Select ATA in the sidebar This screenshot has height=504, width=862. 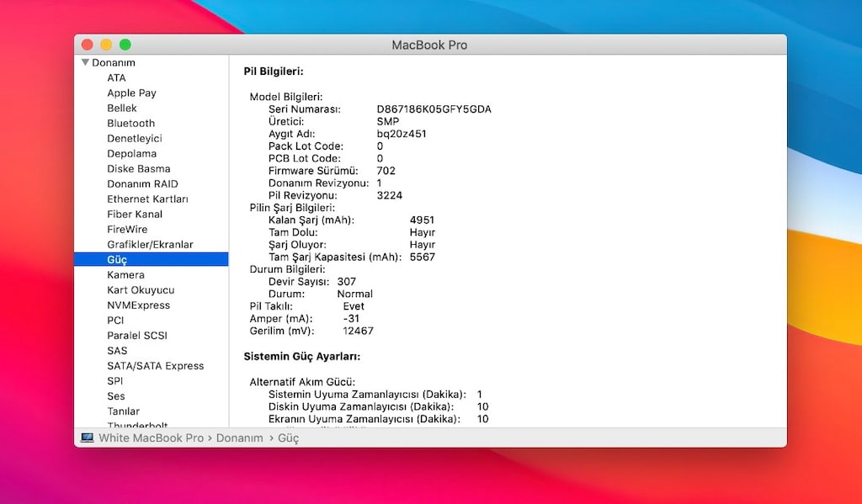(x=116, y=78)
